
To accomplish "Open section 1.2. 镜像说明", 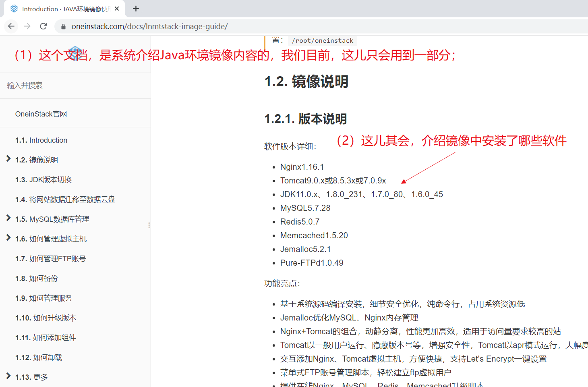I will point(37,160).
